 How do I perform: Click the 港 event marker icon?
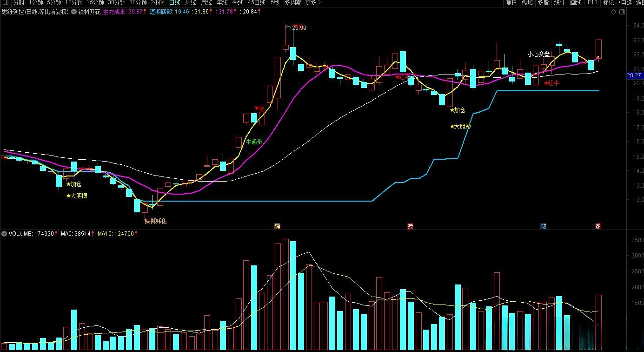coord(410,226)
